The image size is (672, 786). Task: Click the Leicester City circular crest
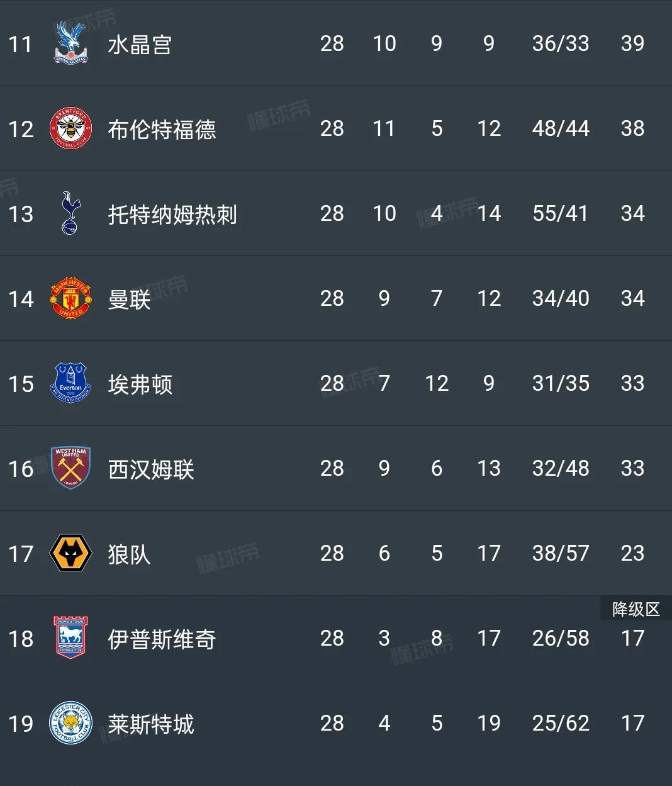point(70,724)
